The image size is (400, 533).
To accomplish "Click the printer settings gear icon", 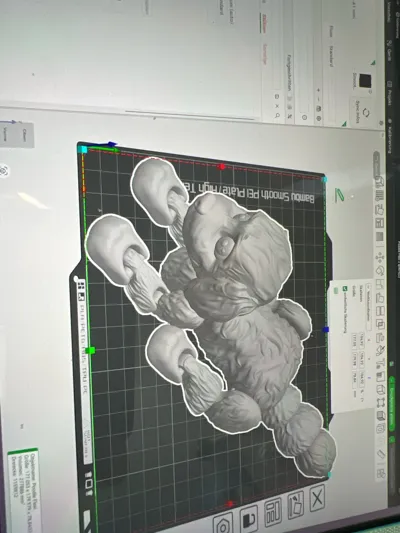I will point(381,123).
